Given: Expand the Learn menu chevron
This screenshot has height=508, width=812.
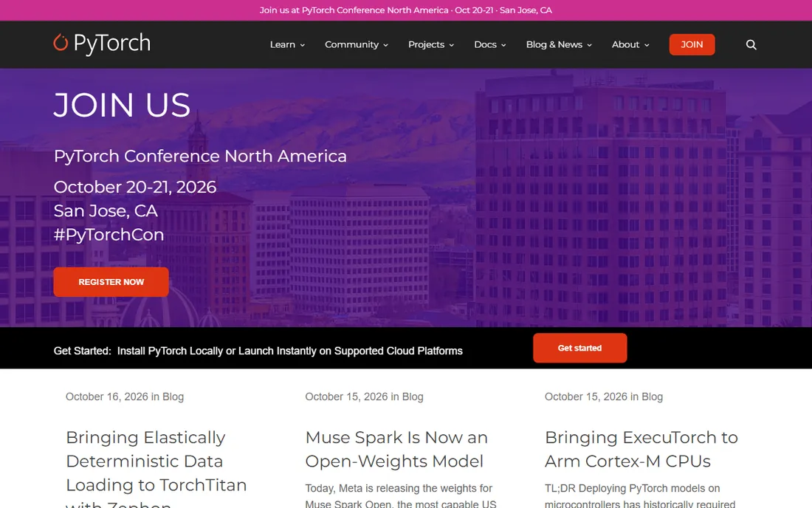Looking at the screenshot, I should point(303,45).
